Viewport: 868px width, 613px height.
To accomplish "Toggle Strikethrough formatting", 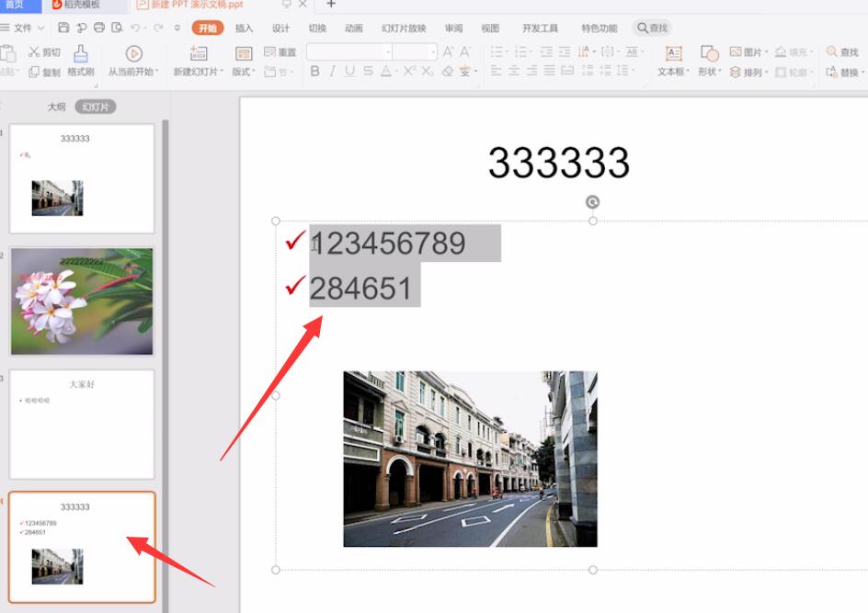I will 368,71.
